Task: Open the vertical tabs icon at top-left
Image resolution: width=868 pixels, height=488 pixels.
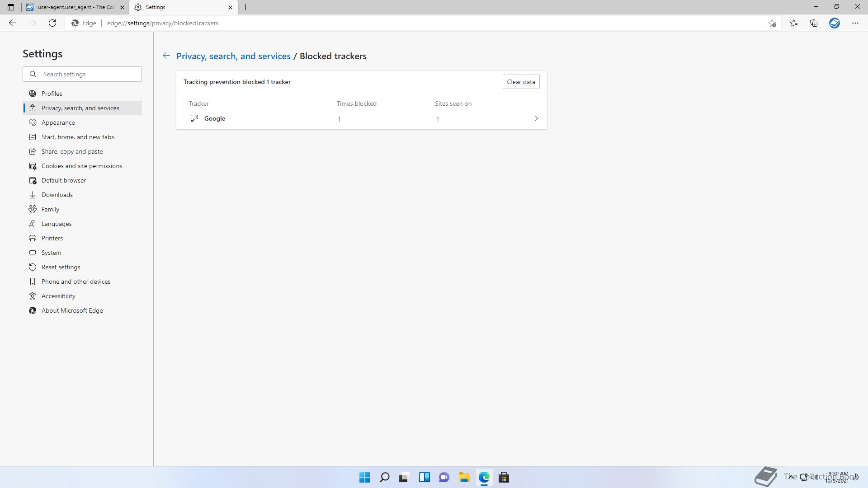Action: click(x=11, y=7)
